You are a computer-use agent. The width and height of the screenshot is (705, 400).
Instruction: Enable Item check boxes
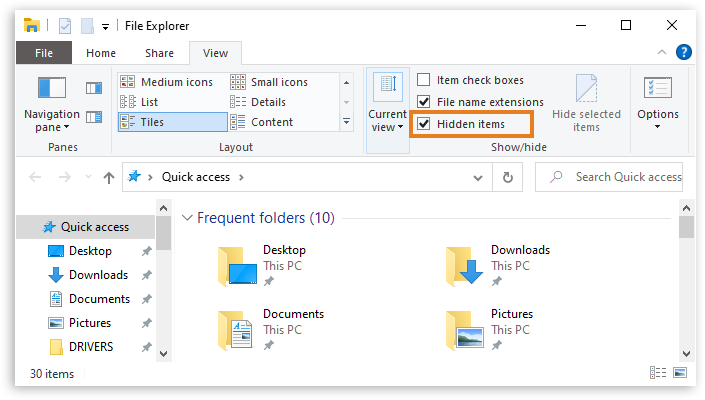[x=424, y=80]
